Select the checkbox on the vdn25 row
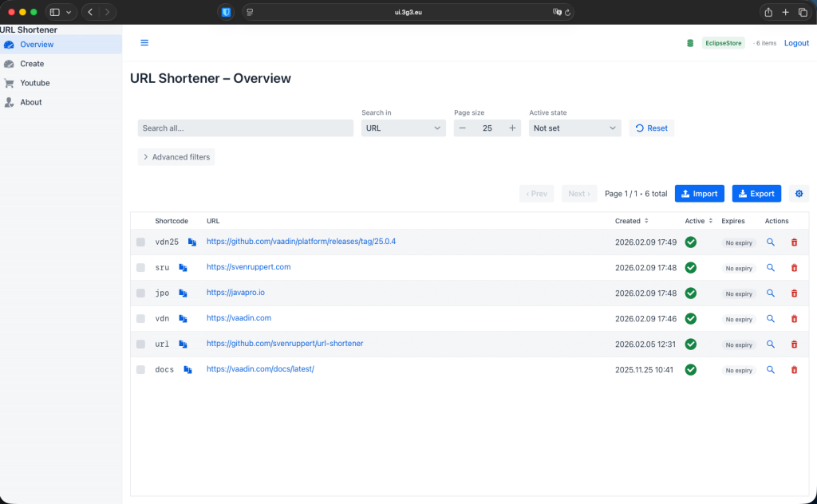This screenshot has height=504, width=817. coord(141,242)
